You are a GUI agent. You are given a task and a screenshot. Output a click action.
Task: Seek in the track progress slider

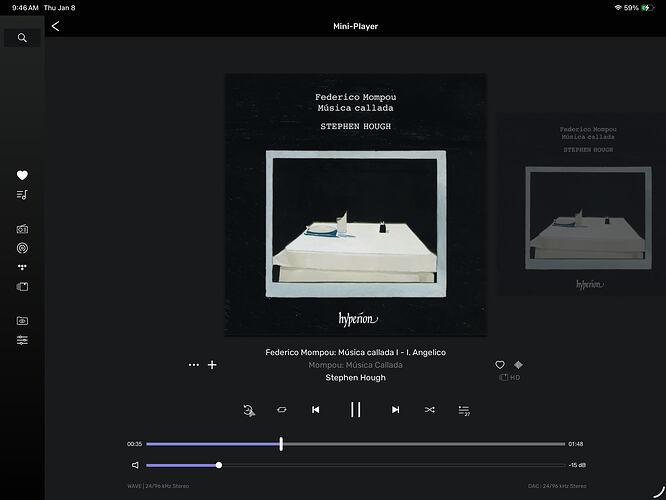point(356,444)
